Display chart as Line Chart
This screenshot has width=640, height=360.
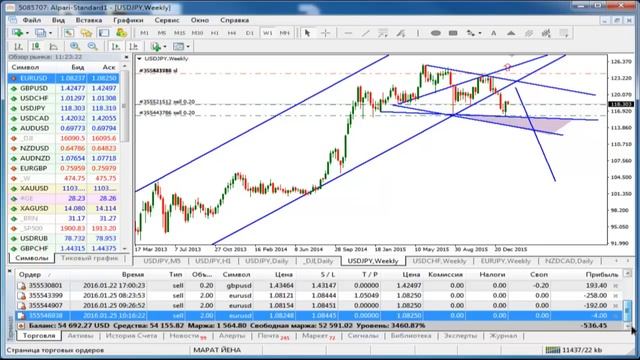pos(53,46)
